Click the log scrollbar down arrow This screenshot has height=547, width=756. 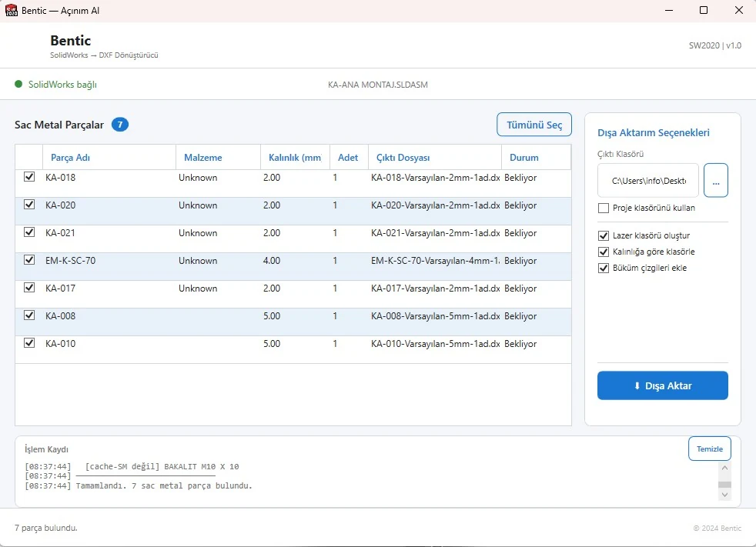[724, 495]
